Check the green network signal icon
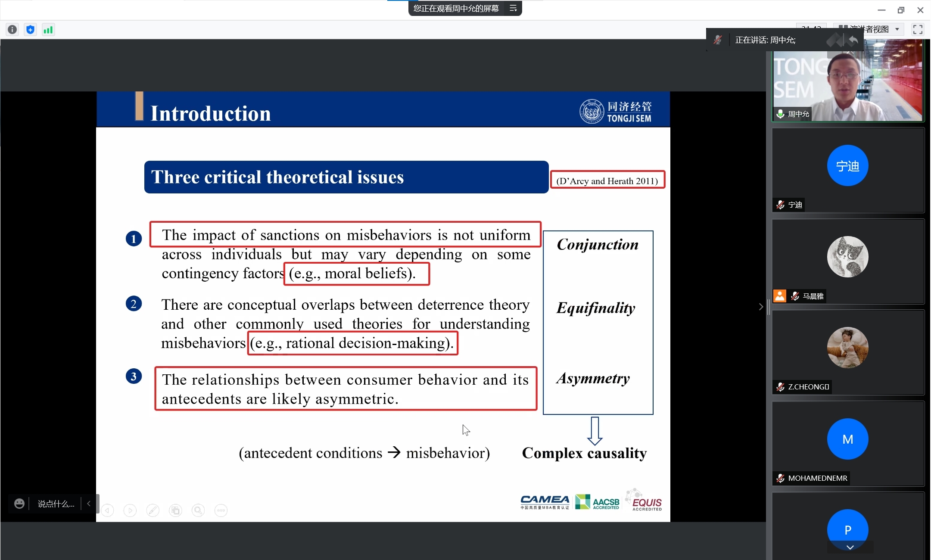 pyautogui.click(x=48, y=30)
